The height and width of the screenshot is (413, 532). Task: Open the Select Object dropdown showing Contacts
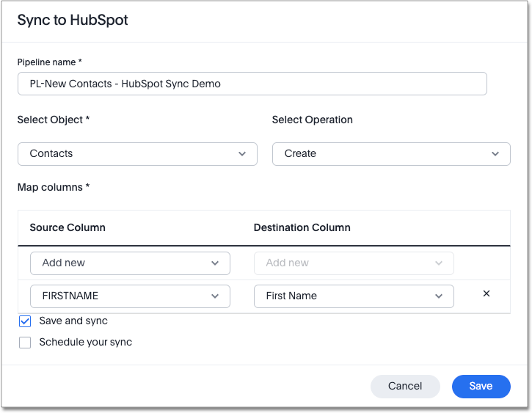click(136, 154)
